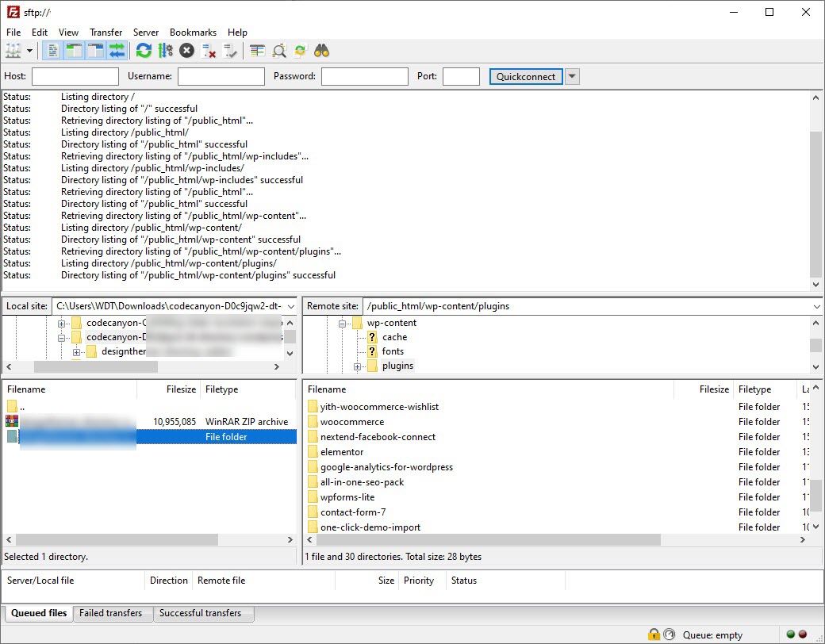
Task: Open directory listing filters
Action: 257,51
